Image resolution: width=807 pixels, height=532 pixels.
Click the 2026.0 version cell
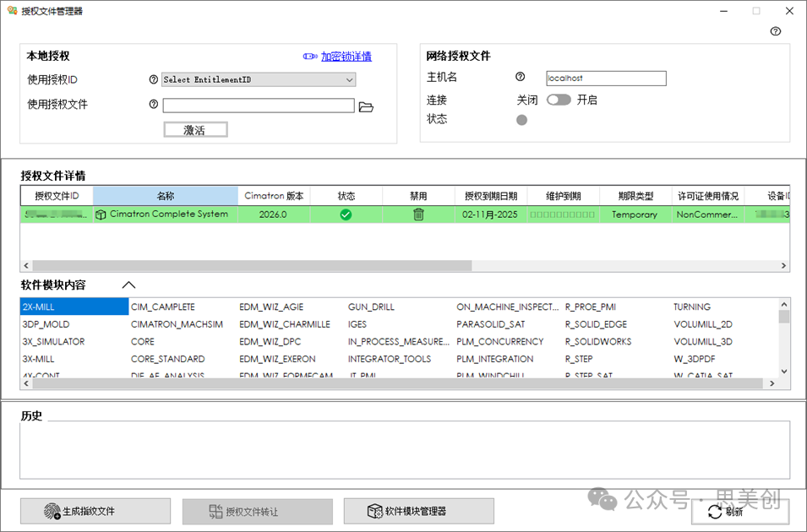[273, 214]
